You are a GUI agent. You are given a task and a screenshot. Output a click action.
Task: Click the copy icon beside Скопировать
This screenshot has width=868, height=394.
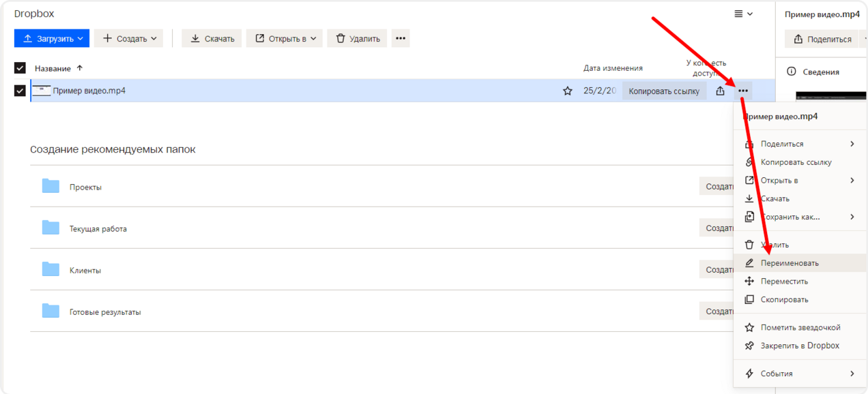[x=749, y=300]
